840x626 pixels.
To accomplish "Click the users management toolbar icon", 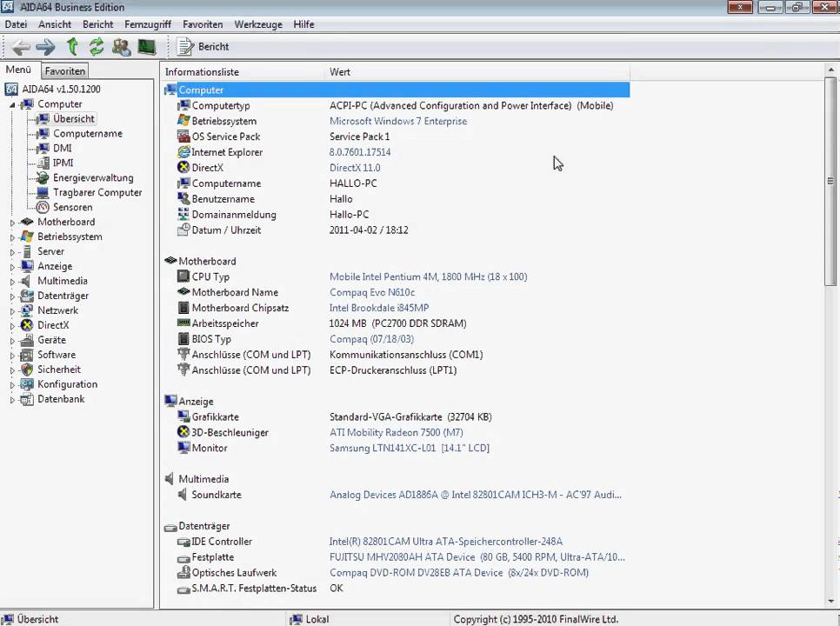I will (x=122, y=47).
